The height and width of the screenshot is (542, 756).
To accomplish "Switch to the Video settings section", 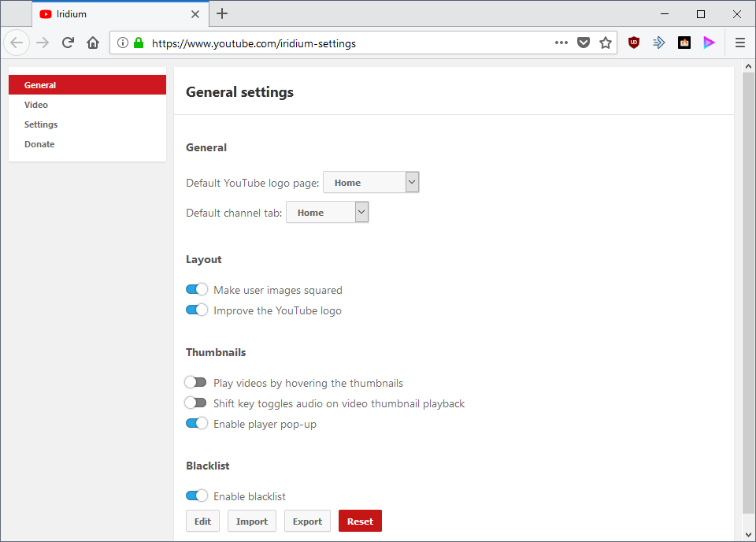I will tap(35, 104).
